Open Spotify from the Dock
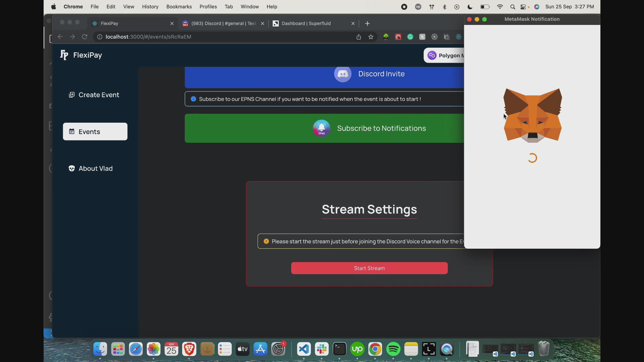Image resolution: width=644 pixels, height=362 pixels. coord(393,349)
